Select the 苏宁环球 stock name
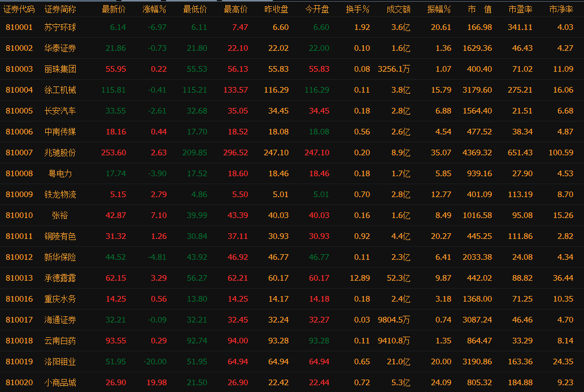Image resolution: width=584 pixels, height=392 pixels. pos(60,27)
